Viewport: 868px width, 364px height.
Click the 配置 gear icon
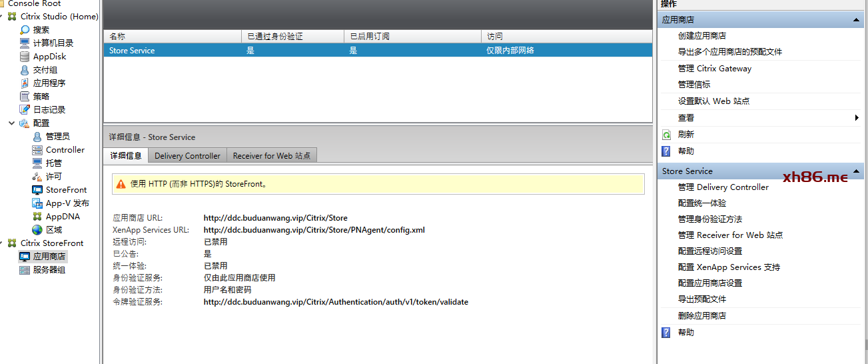pos(25,123)
